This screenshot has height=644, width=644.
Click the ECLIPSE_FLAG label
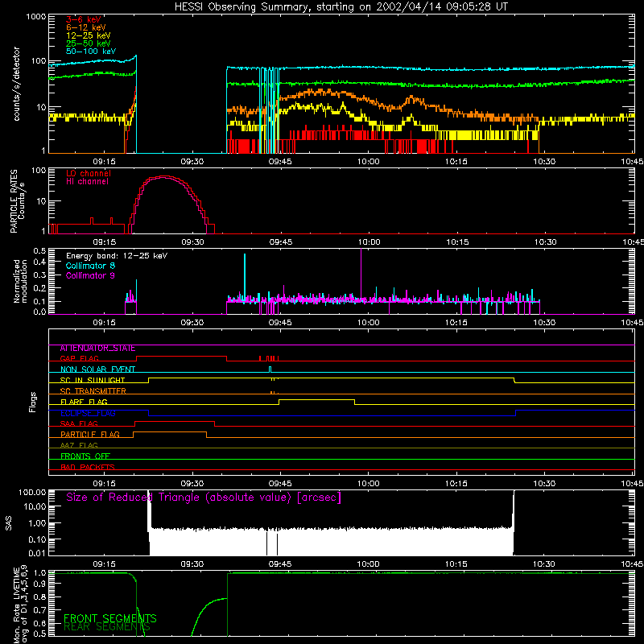pyautogui.click(x=88, y=413)
